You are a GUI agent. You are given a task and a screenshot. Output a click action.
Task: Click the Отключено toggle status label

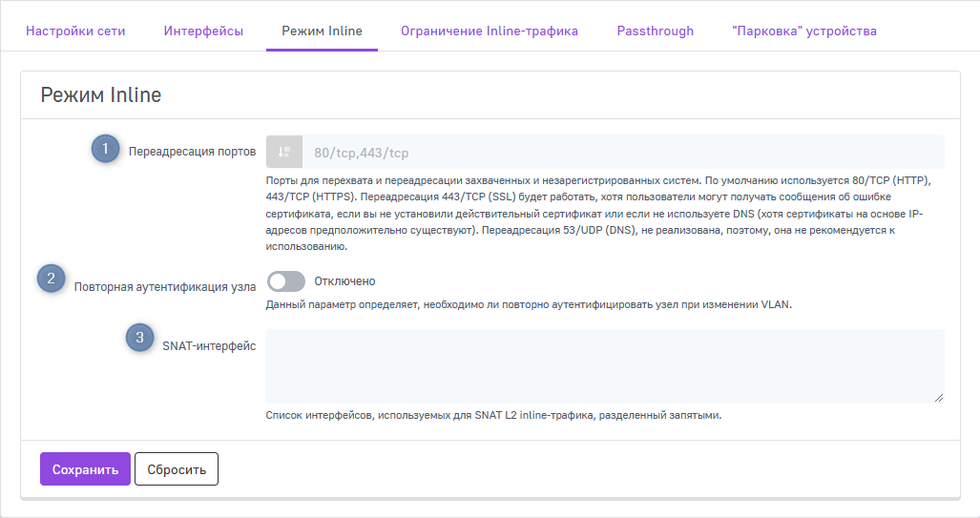(344, 281)
